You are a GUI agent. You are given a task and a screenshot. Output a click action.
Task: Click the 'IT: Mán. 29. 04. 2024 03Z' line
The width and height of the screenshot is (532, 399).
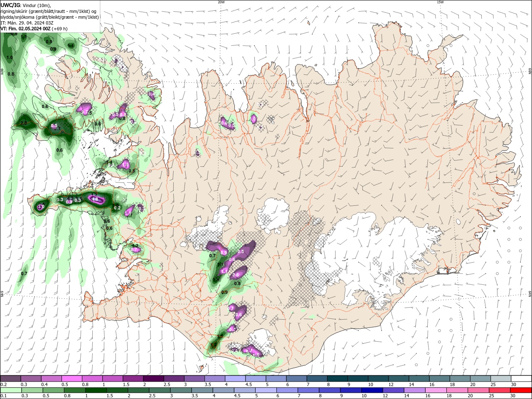click(x=27, y=23)
